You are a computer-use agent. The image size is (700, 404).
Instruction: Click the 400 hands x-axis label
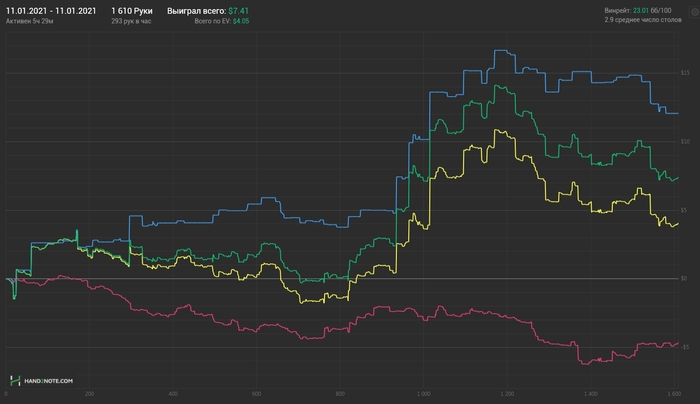173,394
